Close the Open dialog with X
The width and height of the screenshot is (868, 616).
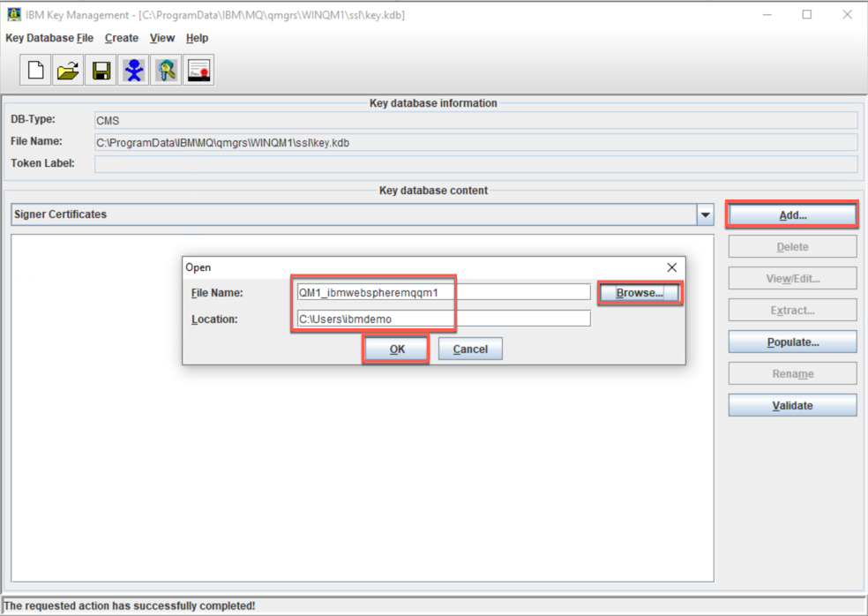[x=671, y=267]
